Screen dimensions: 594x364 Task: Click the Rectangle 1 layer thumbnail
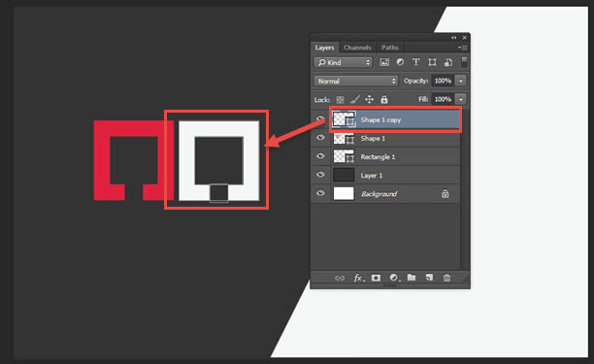click(x=344, y=156)
